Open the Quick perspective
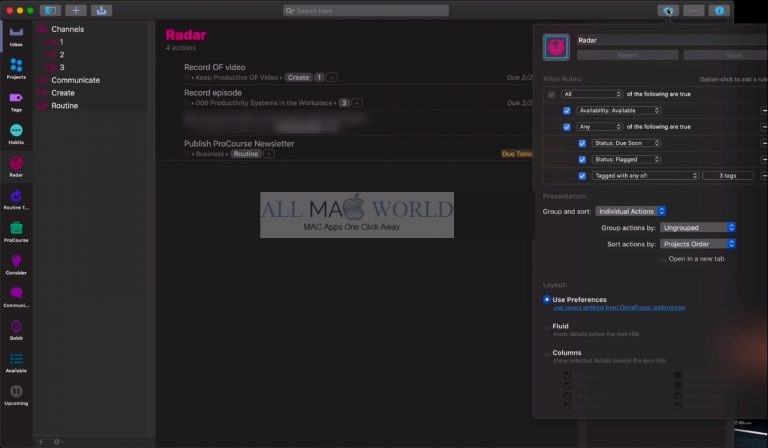 [16, 330]
